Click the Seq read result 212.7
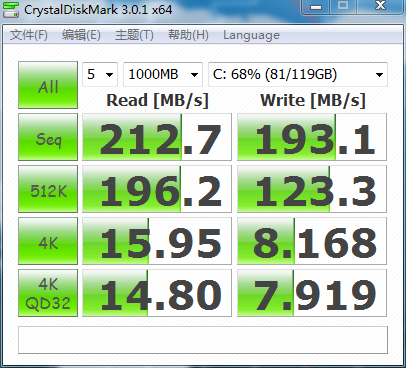 click(x=157, y=137)
